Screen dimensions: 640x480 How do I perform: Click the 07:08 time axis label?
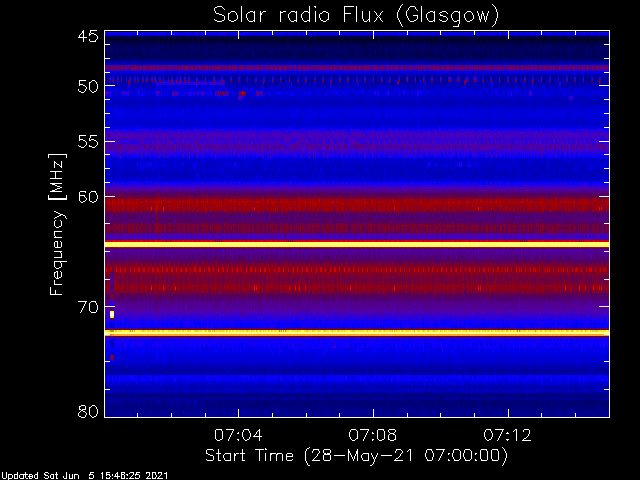coord(373,435)
